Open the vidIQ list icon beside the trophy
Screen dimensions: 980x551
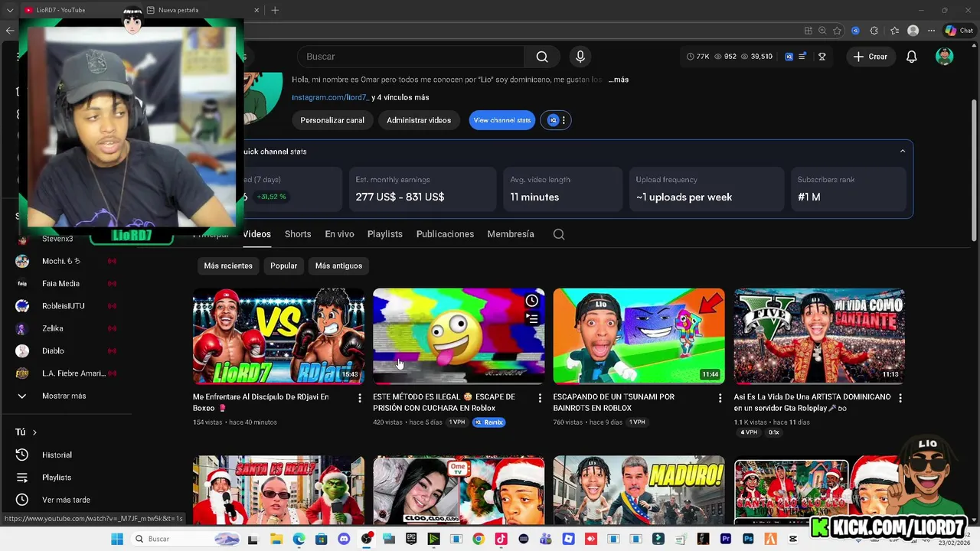click(802, 57)
